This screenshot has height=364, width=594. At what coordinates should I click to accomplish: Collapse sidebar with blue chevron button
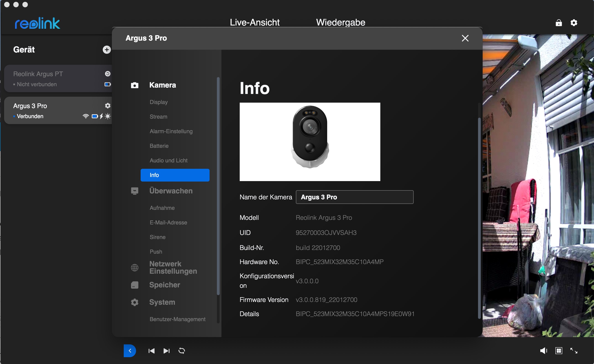pos(130,351)
